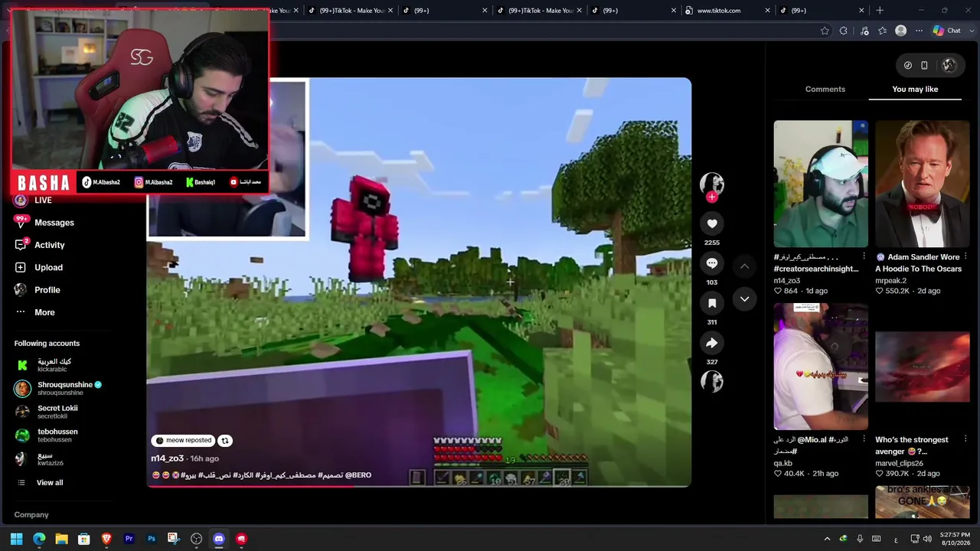
Task: Open the Company footer section
Action: (x=31, y=515)
